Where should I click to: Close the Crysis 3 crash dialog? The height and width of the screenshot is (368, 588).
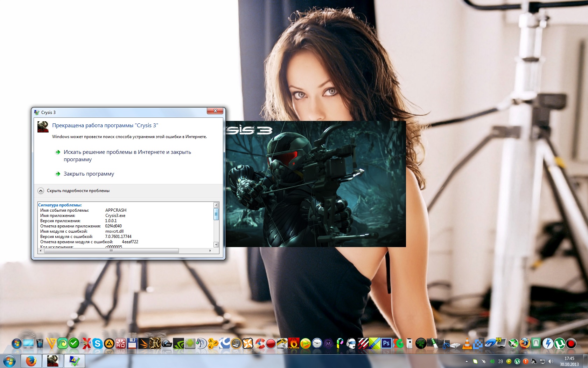click(215, 111)
